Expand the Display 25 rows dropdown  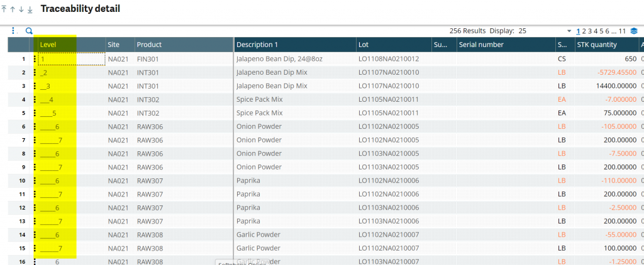(569, 31)
